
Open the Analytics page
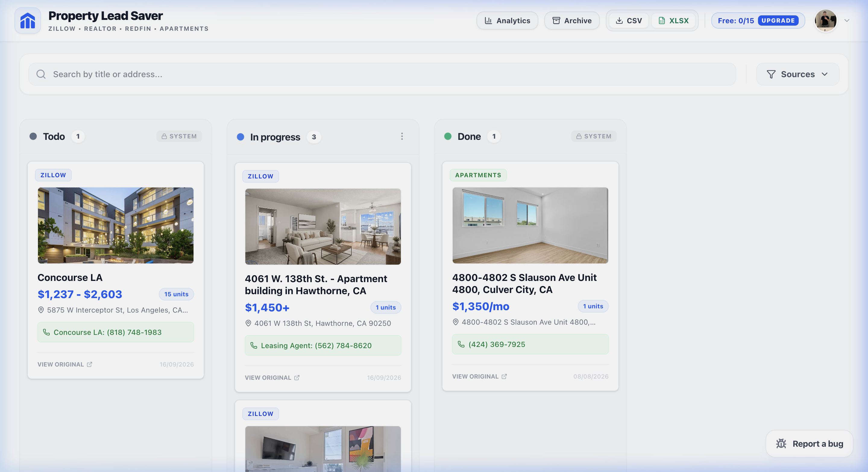pos(507,20)
